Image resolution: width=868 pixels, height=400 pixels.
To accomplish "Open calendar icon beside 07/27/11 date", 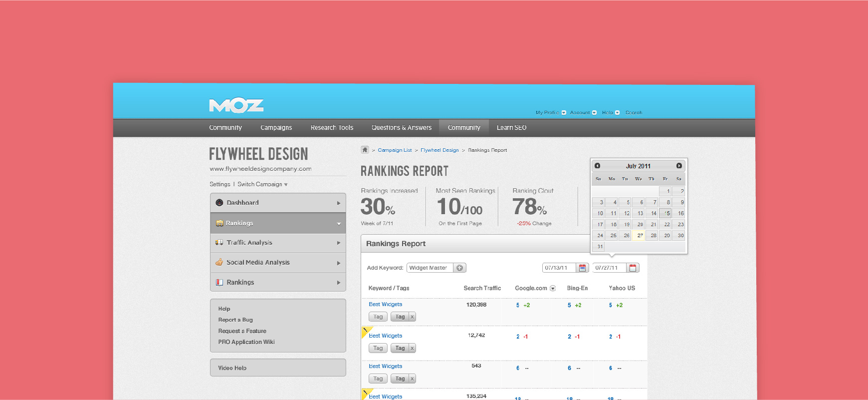I will click(x=633, y=268).
